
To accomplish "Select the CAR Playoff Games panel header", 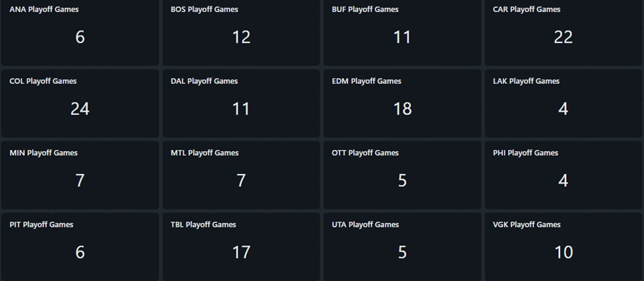I will point(526,10).
